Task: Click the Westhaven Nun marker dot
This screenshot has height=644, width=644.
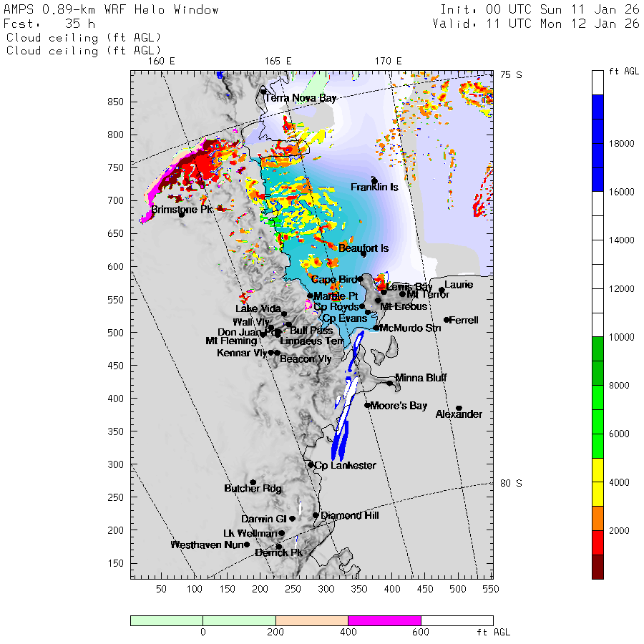Action: (x=247, y=545)
